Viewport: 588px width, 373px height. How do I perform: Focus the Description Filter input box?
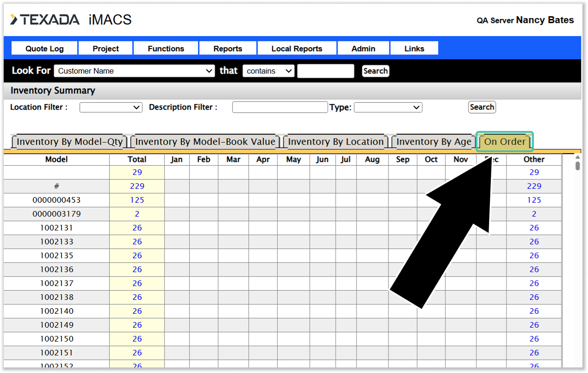click(x=279, y=107)
